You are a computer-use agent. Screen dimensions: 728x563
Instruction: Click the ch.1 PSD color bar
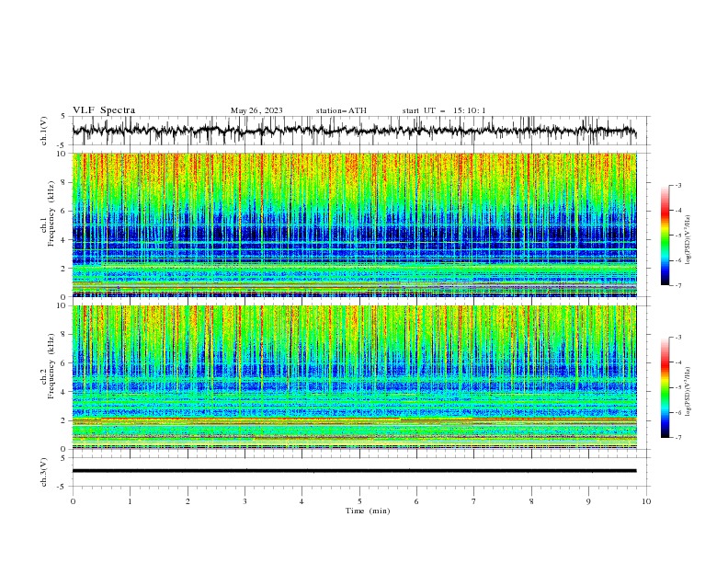coord(665,236)
